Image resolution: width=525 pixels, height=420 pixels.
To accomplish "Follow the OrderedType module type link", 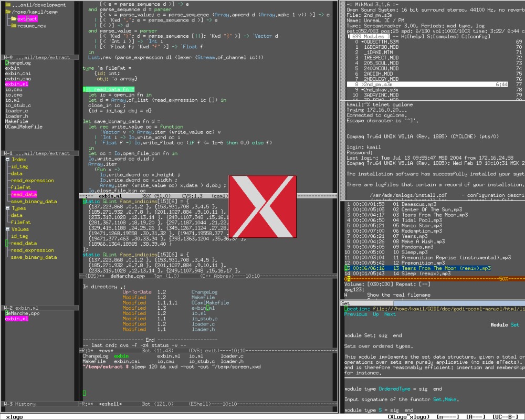I will coord(394,389).
